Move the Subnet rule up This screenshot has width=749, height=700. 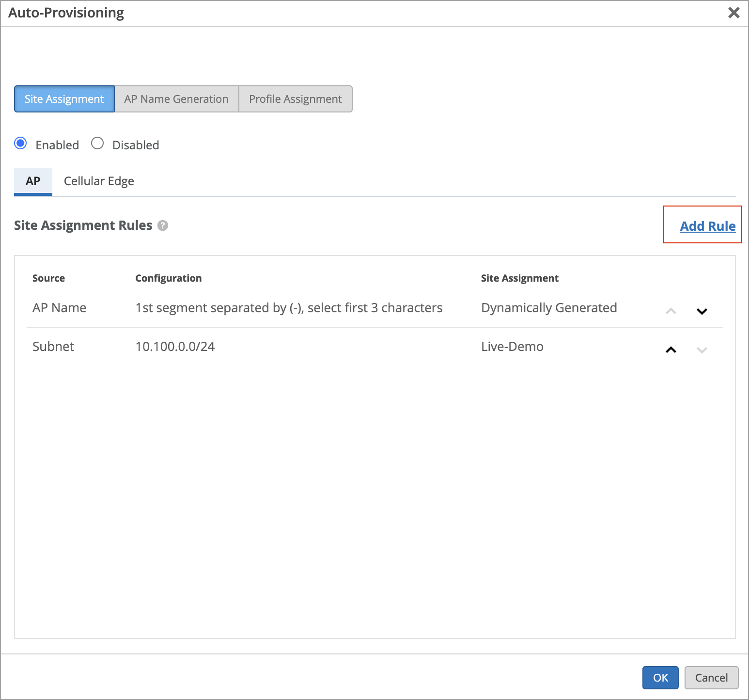(x=671, y=350)
